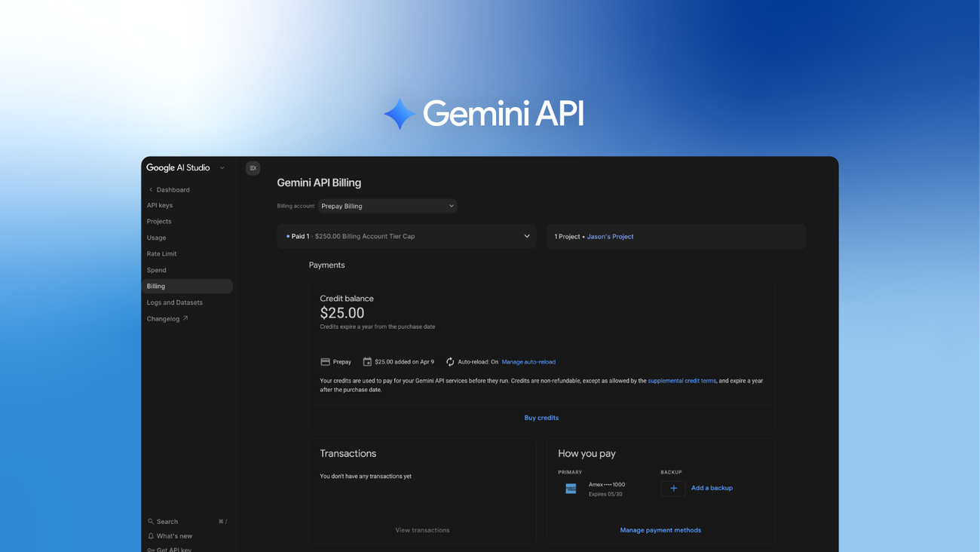Click View transactions at the panel bottom
The image size is (980, 552).
pyautogui.click(x=422, y=529)
